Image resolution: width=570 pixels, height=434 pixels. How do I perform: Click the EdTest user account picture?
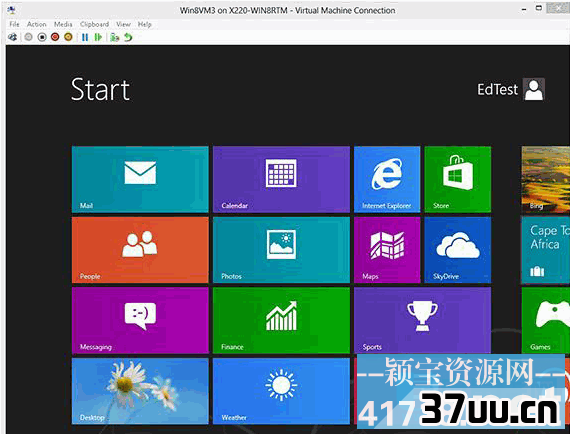coord(534,89)
